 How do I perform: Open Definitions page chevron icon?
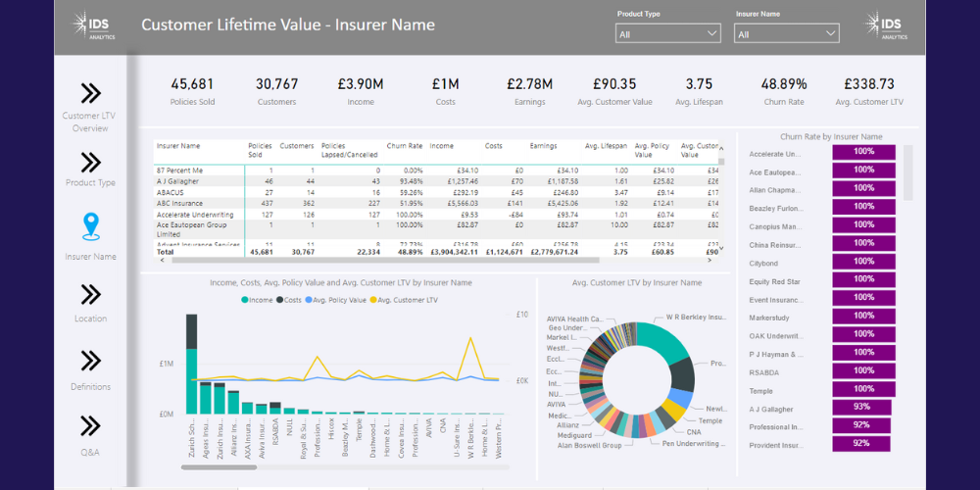(x=90, y=360)
